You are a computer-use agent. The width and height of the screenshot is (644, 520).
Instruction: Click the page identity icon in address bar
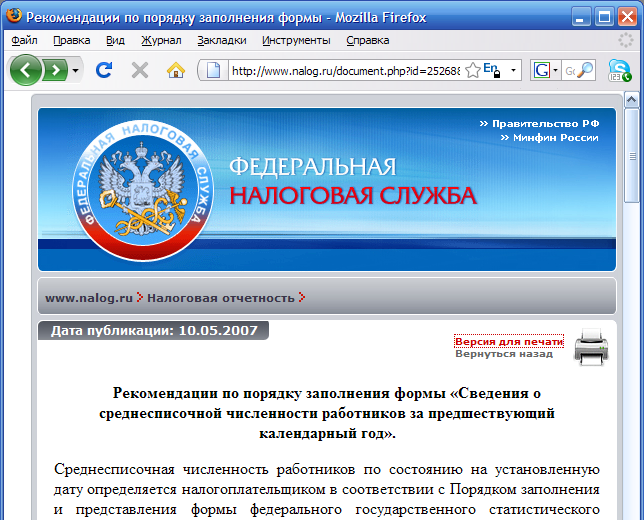tap(213, 70)
